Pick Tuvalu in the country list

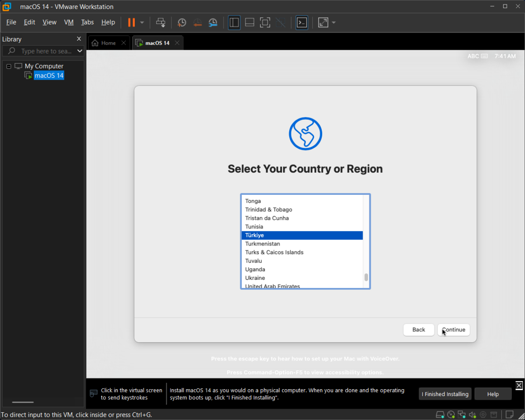pyautogui.click(x=302, y=261)
